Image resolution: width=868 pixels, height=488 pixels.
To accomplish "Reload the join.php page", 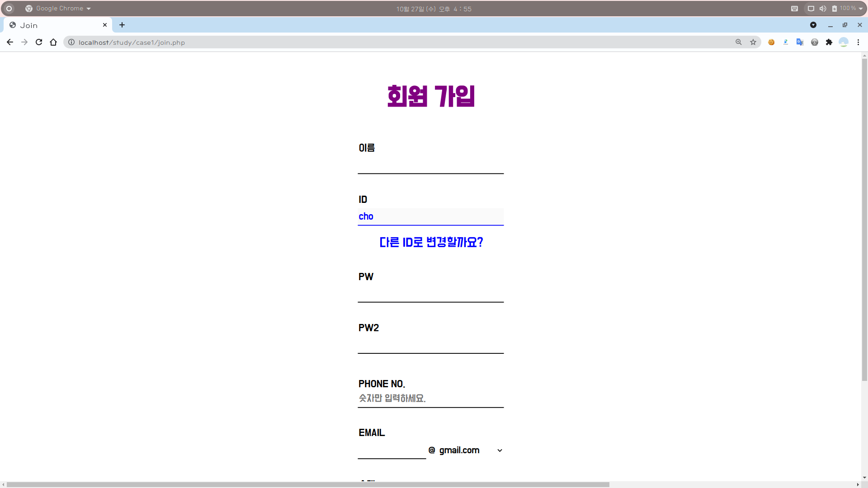I will tap(39, 42).
